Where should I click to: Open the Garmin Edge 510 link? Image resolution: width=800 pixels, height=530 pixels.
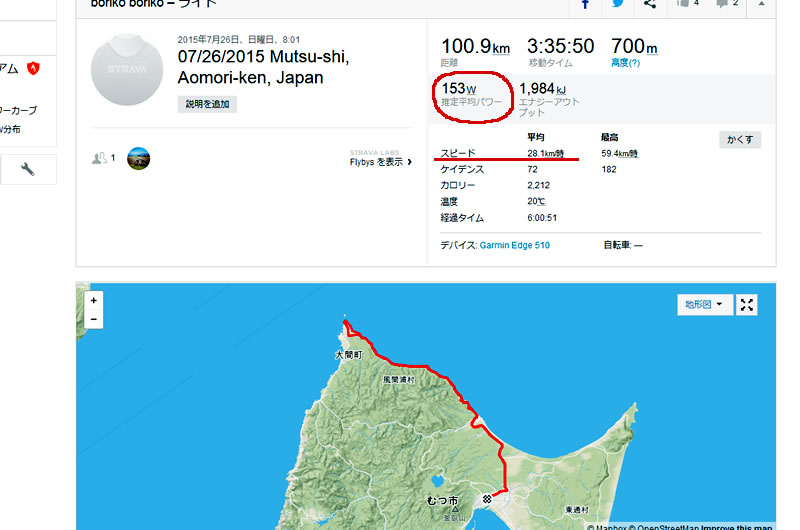tap(514, 245)
